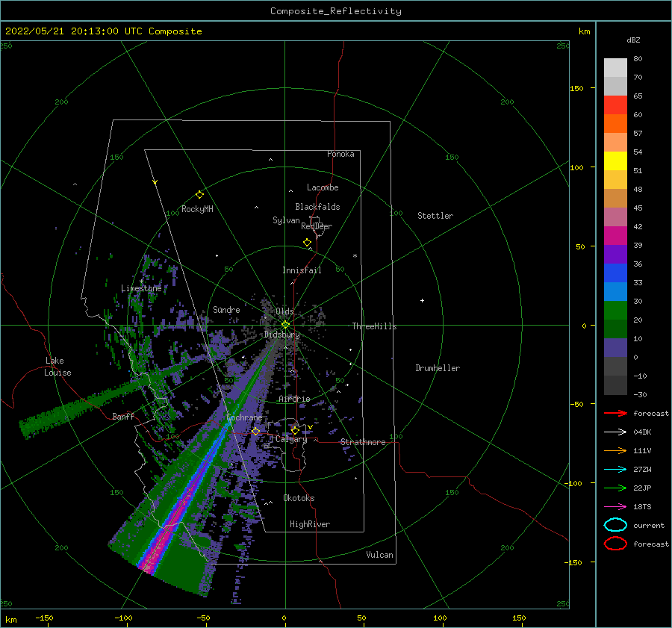Select the RedDeer city label
The image size is (672, 628).
317,226
